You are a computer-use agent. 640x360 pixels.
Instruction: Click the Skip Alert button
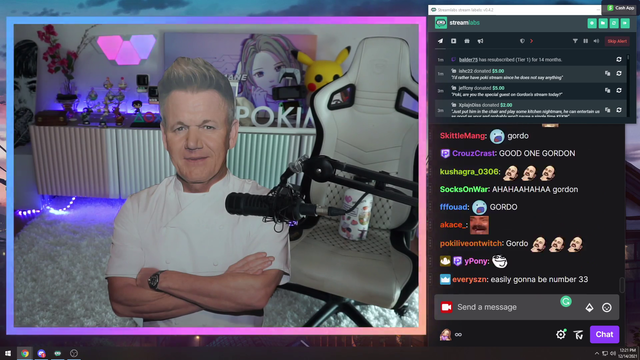pos(617,41)
